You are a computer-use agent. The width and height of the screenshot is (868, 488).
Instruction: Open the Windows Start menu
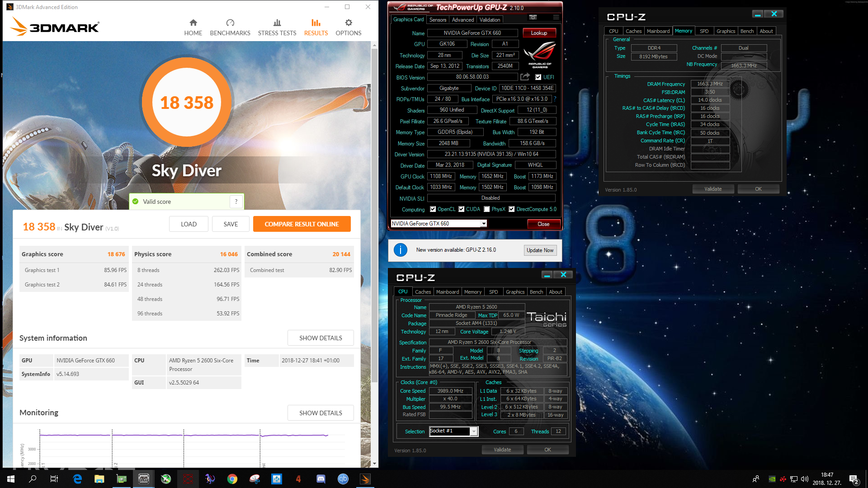click(x=11, y=479)
